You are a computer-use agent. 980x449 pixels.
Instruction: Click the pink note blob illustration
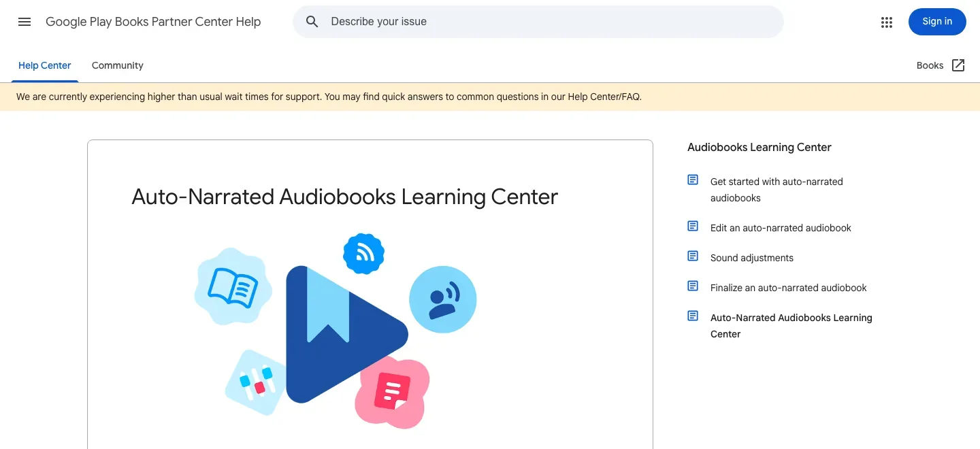click(x=393, y=393)
